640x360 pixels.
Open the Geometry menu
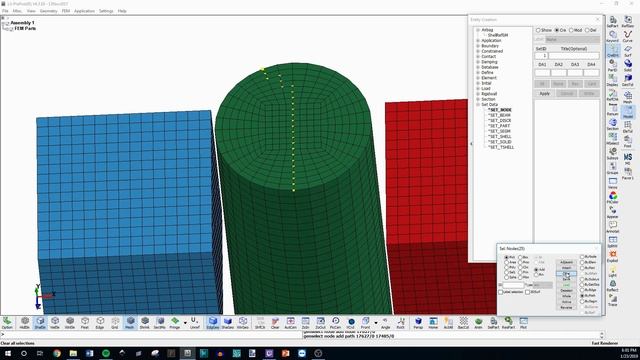tap(49, 11)
